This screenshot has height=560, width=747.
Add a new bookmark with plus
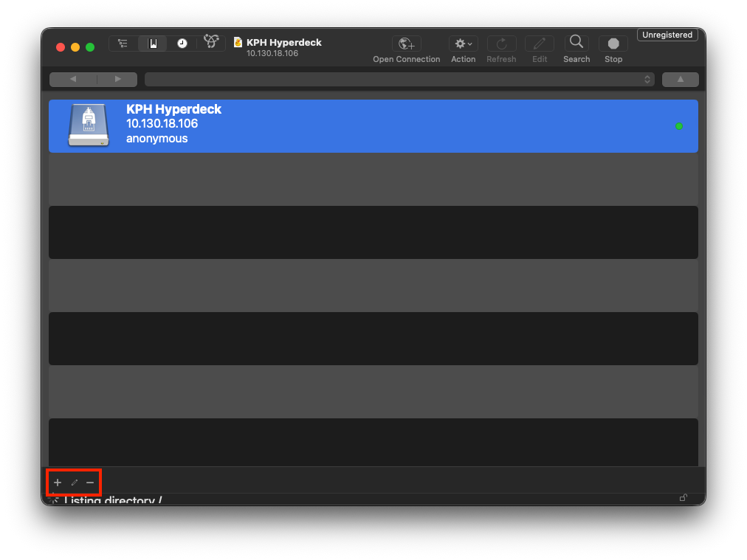coord(58,483)
